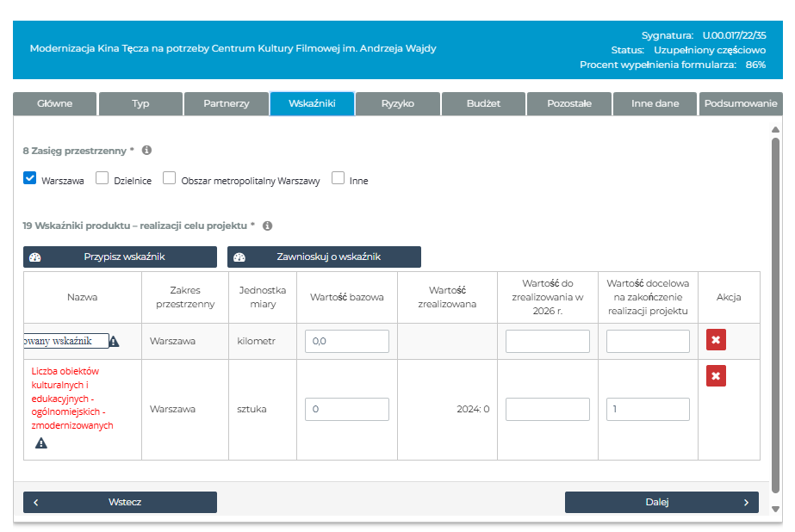The image size is (795, 532).
Task: Click warning triangle under Liczba obiektów kulturalnych
Action: [41, 443]
